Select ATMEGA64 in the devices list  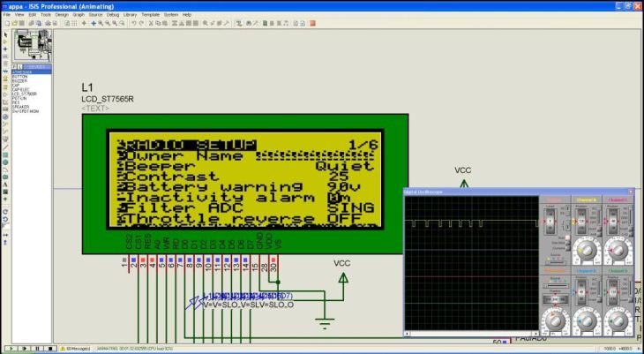click(32, 72)
